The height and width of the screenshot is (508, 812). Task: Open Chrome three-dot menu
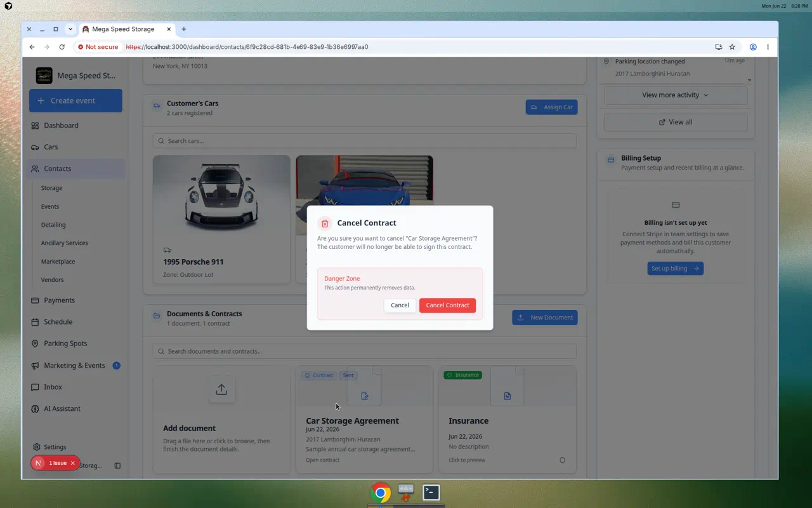pos(768,47)
